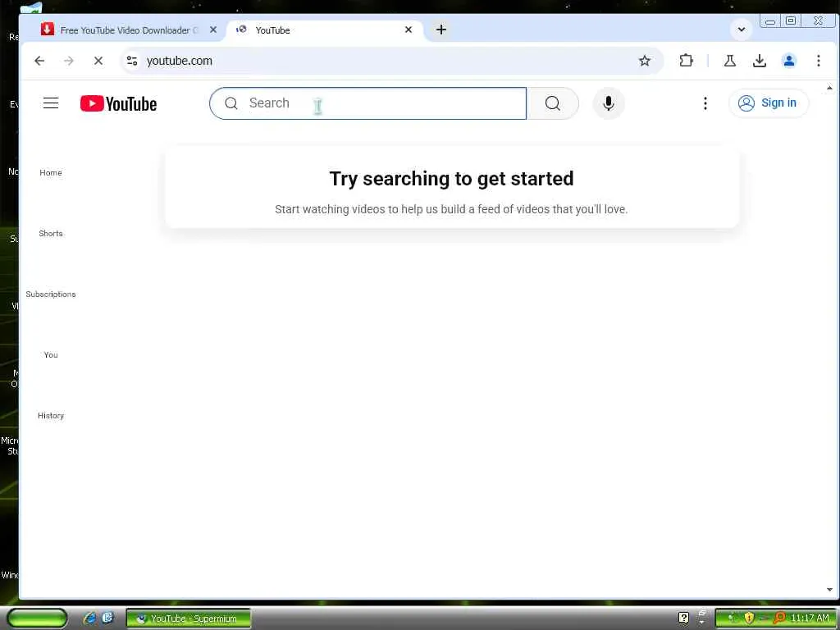Open the security shield tray icon
This screenshot has height=630, width=840.
(748, 619)
